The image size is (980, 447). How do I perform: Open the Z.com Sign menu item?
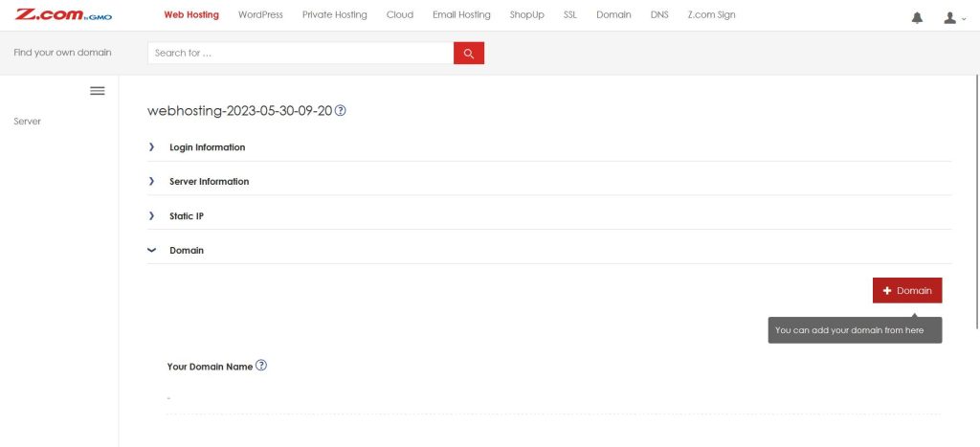pos(711,15)
